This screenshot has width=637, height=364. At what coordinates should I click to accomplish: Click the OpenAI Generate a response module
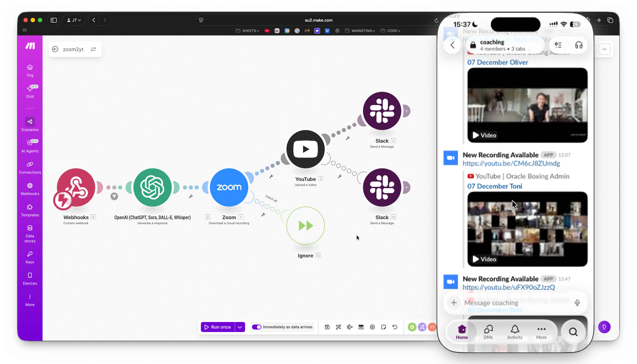click(152, 187)
